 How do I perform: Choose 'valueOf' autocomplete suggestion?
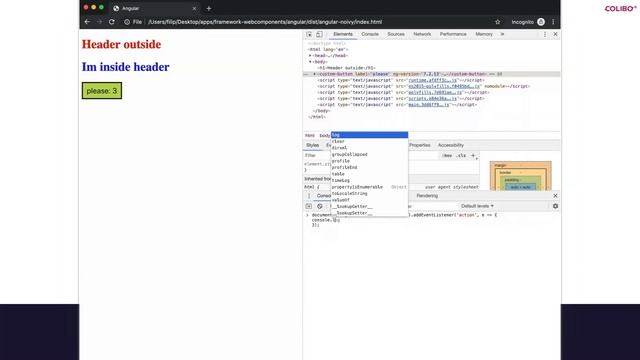(x=369, y=200)
